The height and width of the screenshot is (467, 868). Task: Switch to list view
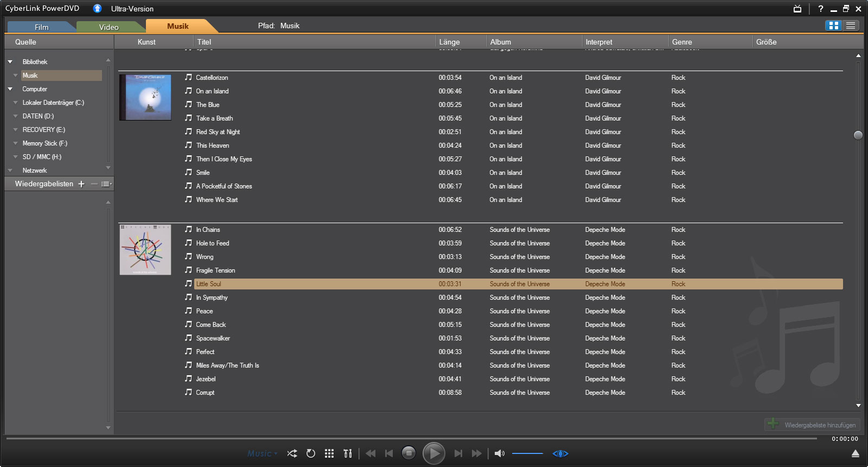(x=851, y=26)
